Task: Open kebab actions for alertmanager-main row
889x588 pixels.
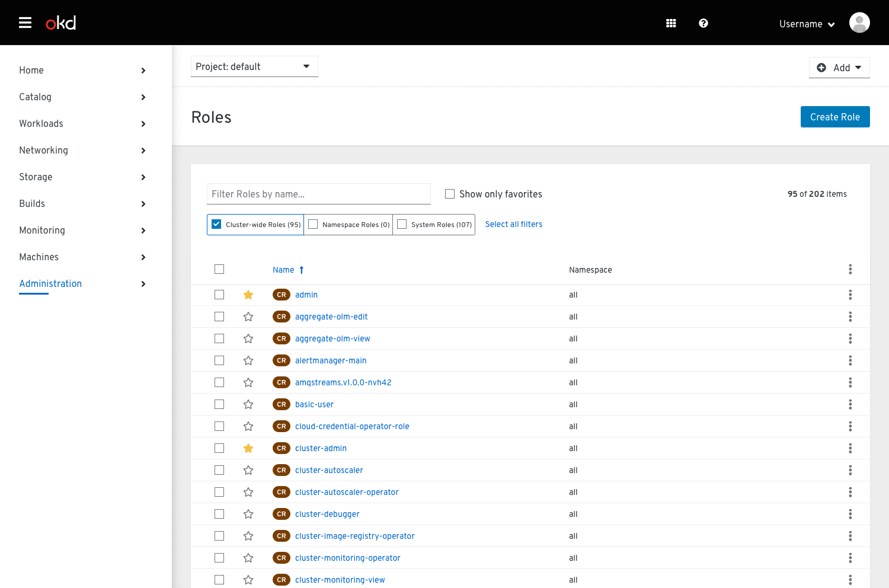Action: pos(850,360)
